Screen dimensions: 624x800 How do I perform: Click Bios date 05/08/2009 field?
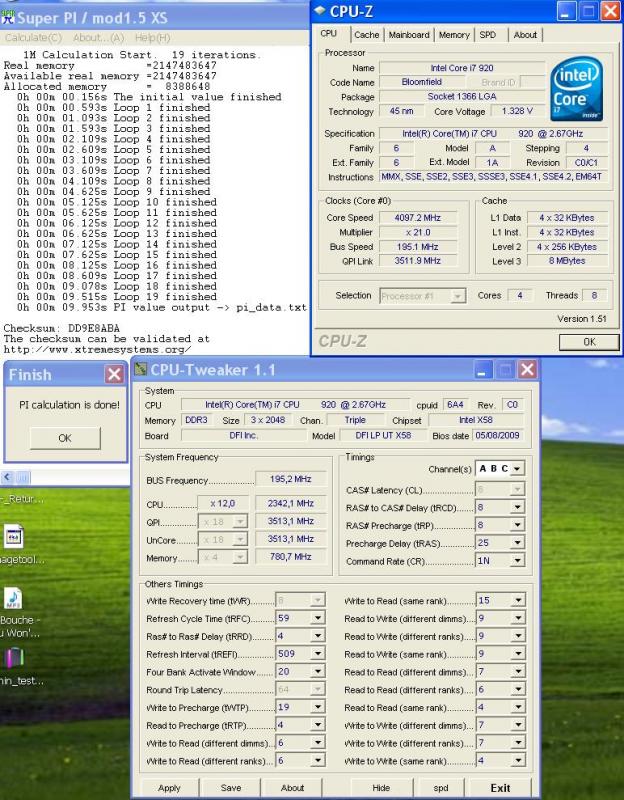click(x=497, y=435)
